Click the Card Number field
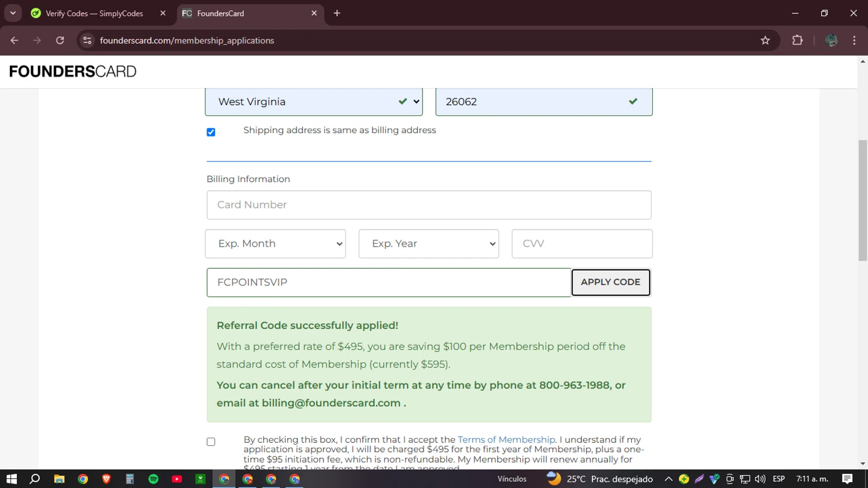The image size is (868, 488). pos(429,205)
